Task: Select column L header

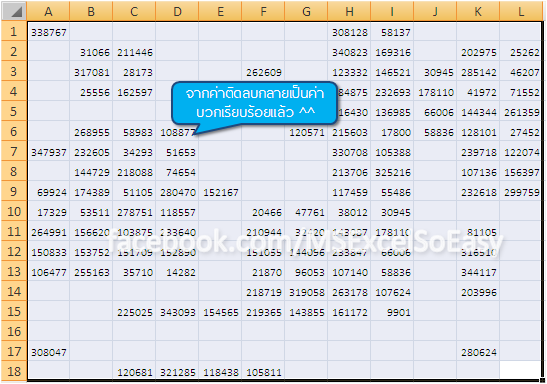Action: point(521,12)
